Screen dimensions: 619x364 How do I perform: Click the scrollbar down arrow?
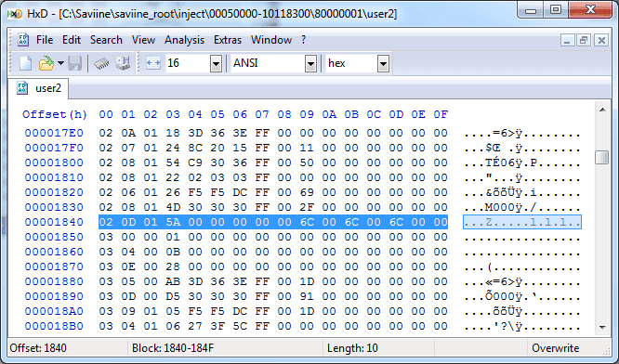pos(602,327)
